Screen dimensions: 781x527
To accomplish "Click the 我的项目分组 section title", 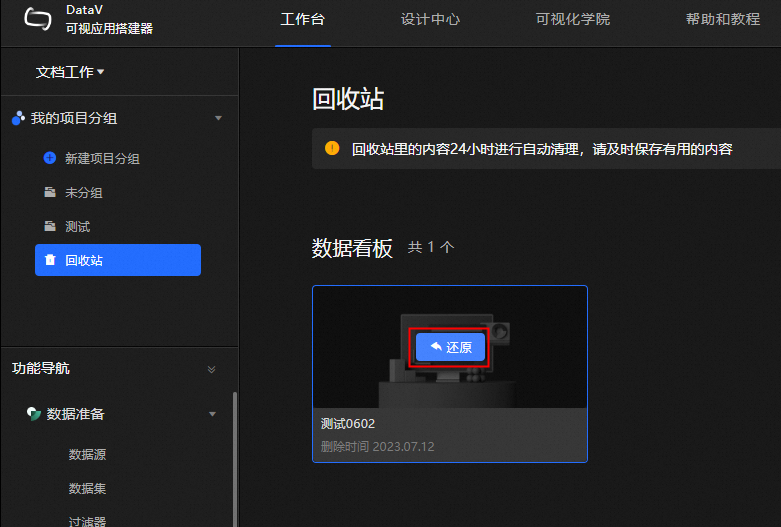I will (74, 118).
